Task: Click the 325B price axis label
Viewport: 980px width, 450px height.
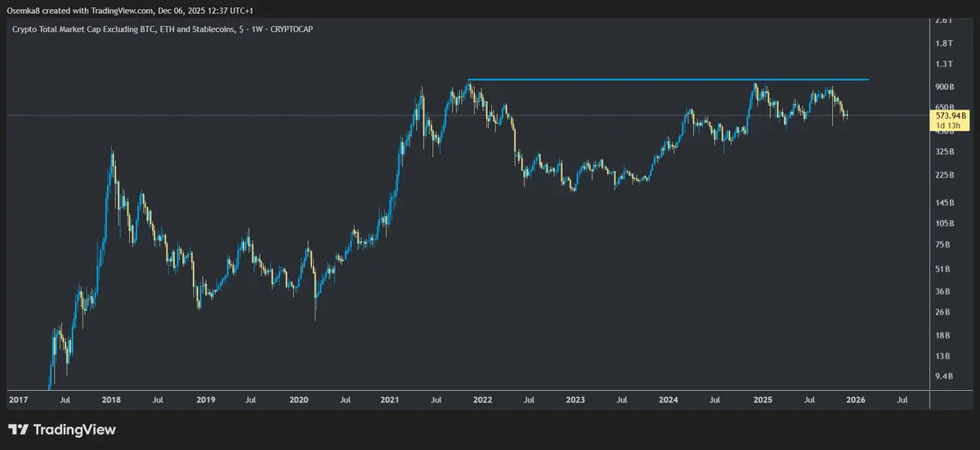Action: [x=945, y=152]
